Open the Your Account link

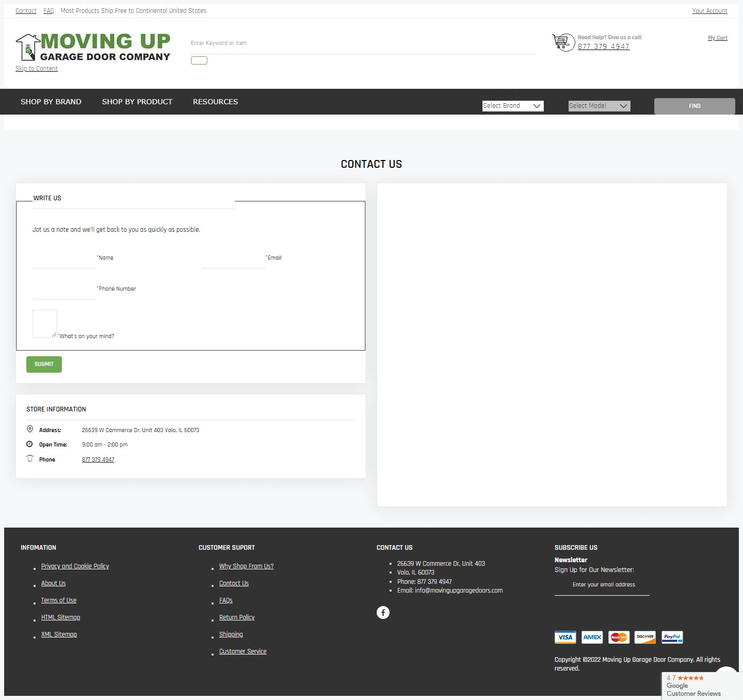click(x=709, y=11)
